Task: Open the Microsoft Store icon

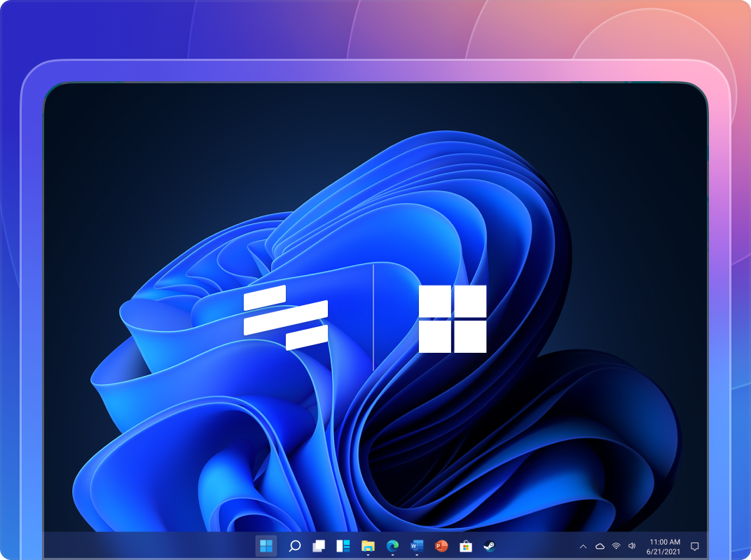Action: 466,546
